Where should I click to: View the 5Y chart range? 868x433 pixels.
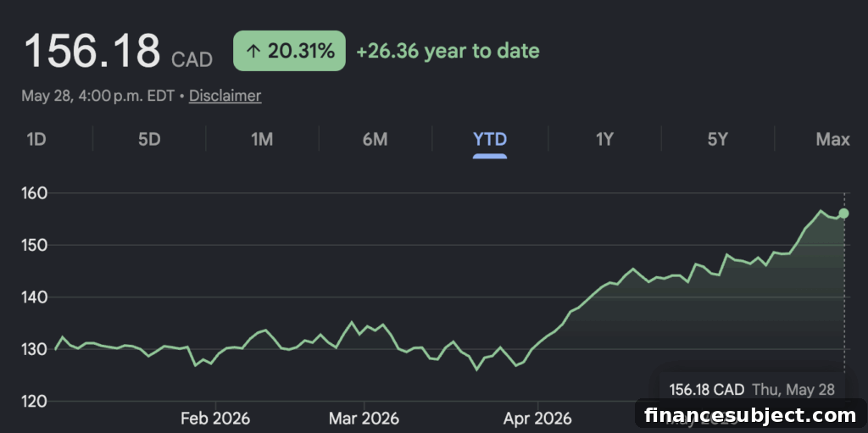[717, 139]
